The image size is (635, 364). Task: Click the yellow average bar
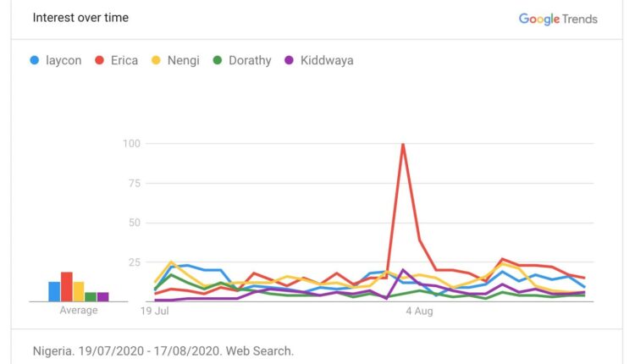(79, 291)
